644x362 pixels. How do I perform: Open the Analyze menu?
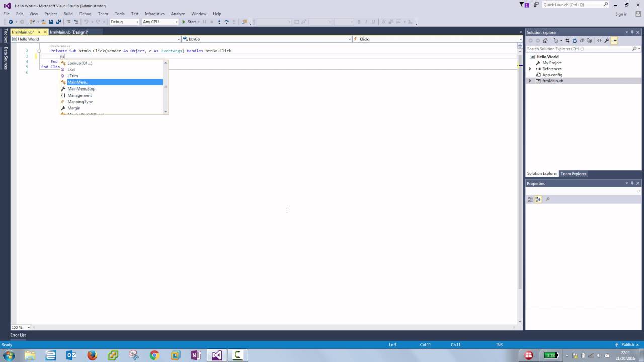[178, 14]
